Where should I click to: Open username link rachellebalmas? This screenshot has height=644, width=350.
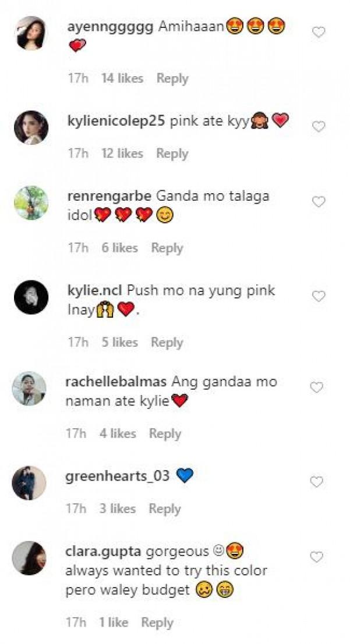116,382
